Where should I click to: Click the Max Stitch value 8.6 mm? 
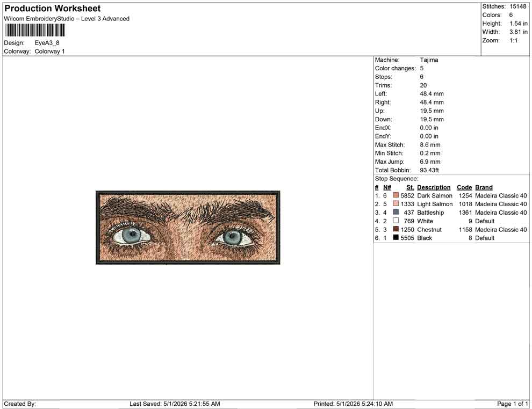(430, 145)
